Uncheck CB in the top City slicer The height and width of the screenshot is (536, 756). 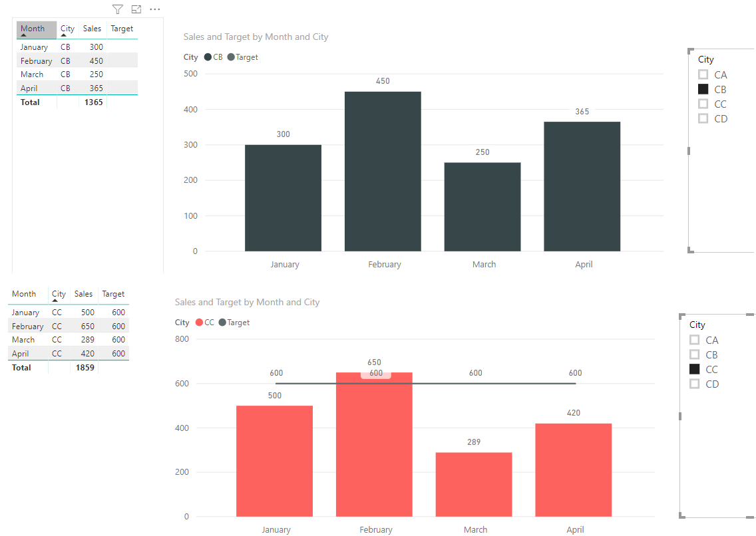pos(703,89)
